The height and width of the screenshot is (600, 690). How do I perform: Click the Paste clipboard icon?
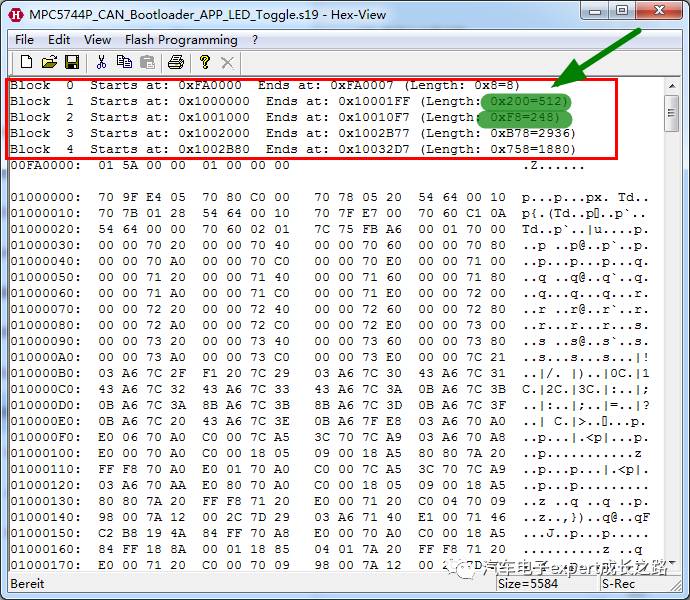coord(147,62)
